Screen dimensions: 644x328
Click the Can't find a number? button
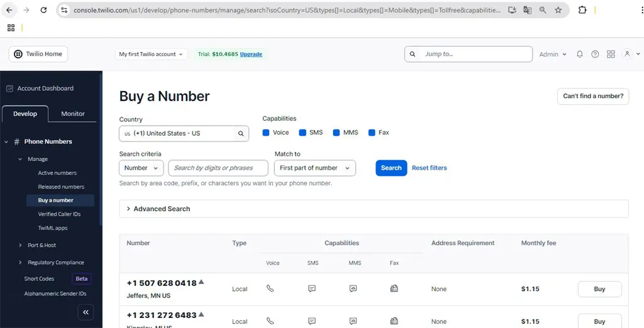592,96
